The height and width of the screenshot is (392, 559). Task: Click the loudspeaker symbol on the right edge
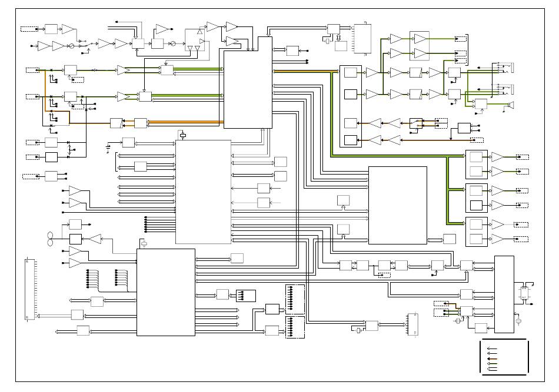(510, 105)
